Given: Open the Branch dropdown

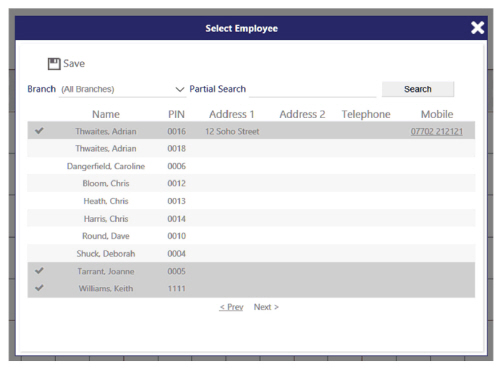Looking at the screenshot, I should (x=122, y=89).
